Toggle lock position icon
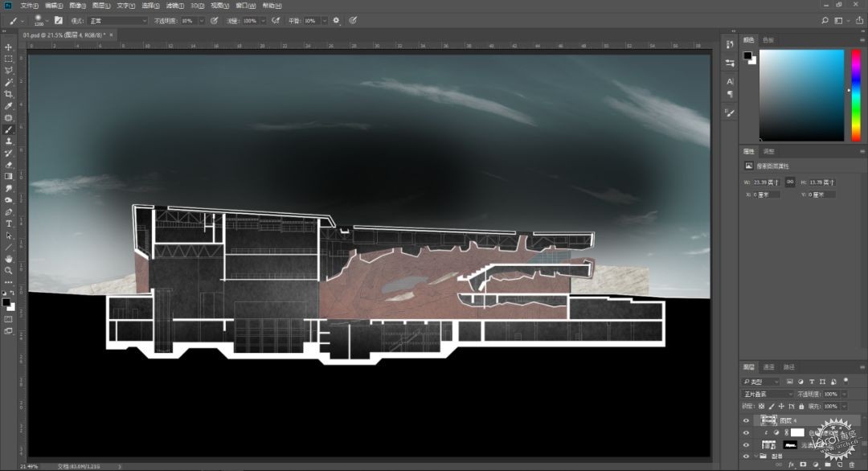 coord(782,406)
